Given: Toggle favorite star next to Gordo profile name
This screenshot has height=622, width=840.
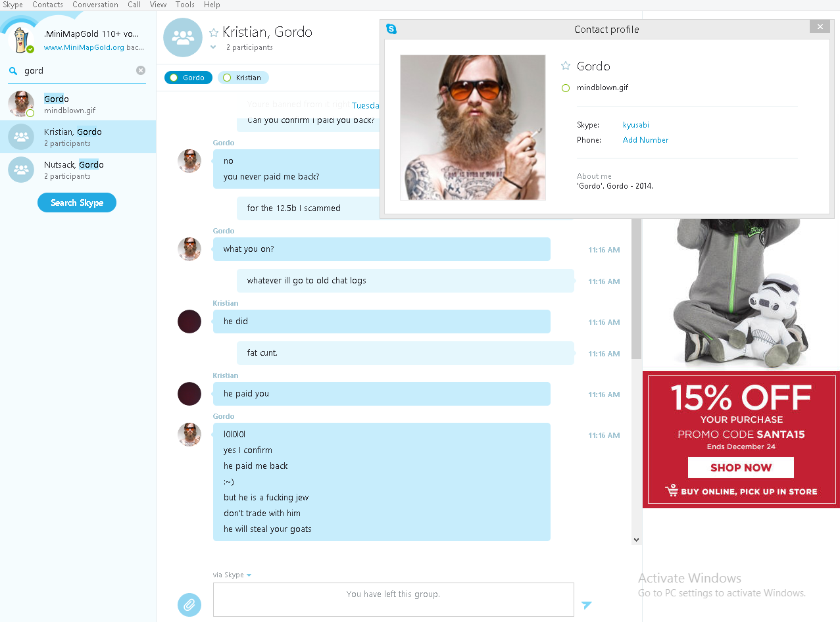Looking at the screenshot, I should point(565,66).
